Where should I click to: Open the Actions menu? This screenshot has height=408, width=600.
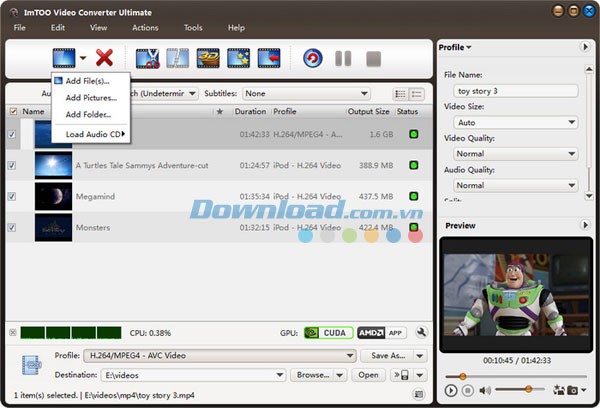pyautogui.click(x=145, y=28)
